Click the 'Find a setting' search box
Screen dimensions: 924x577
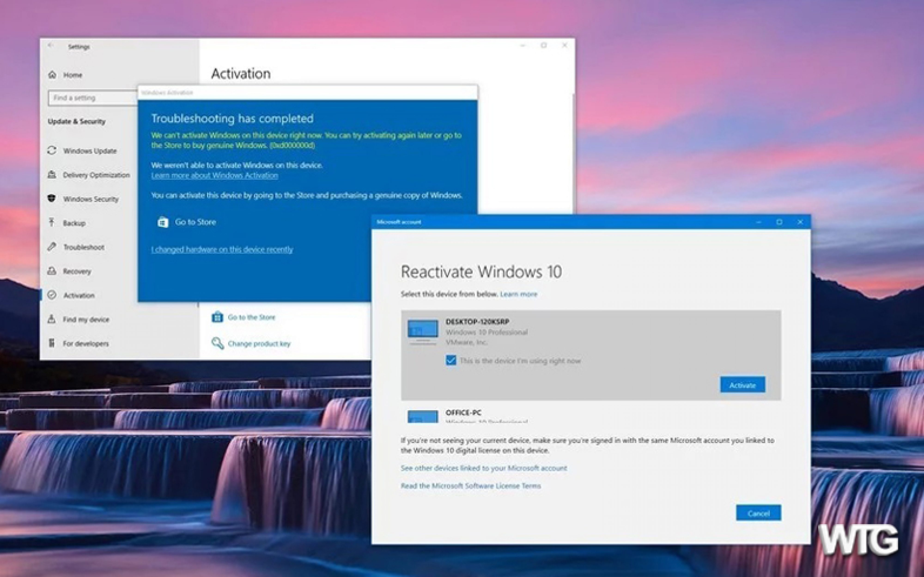92,98
